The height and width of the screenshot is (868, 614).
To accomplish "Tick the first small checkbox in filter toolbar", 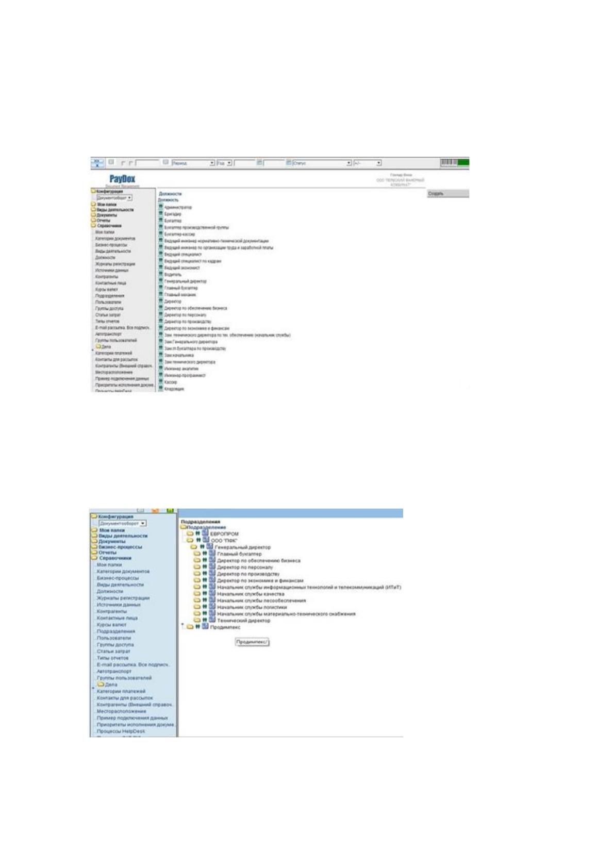I will pyautogui.click(x=124, y=163).
